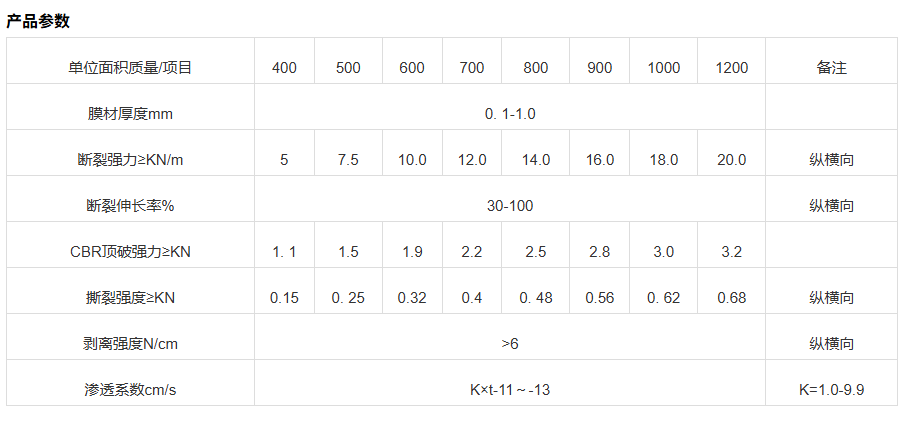Select the 30-100 elongation value cell
Viewport: 902px width, 433px height.
(510, 206)
